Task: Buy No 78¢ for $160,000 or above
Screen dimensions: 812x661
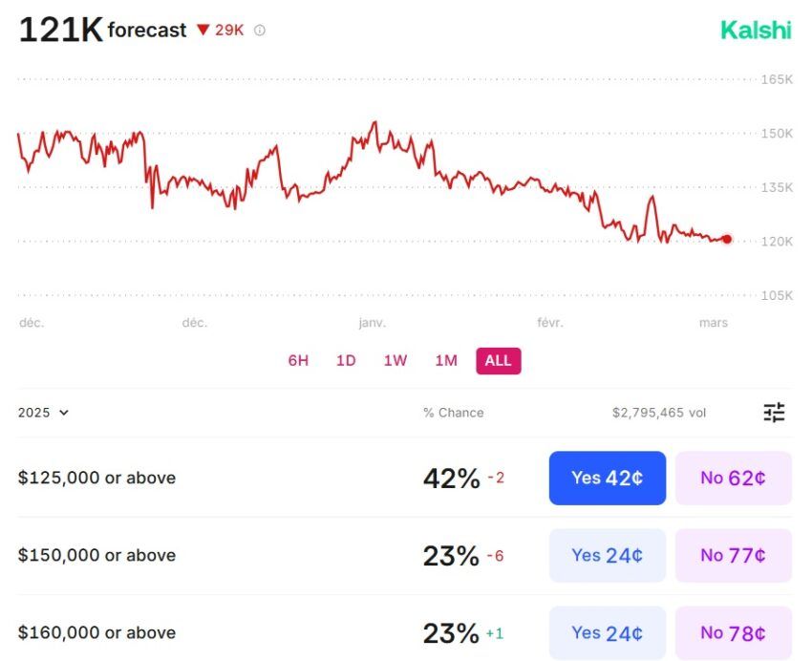Action: pos(734,633)
